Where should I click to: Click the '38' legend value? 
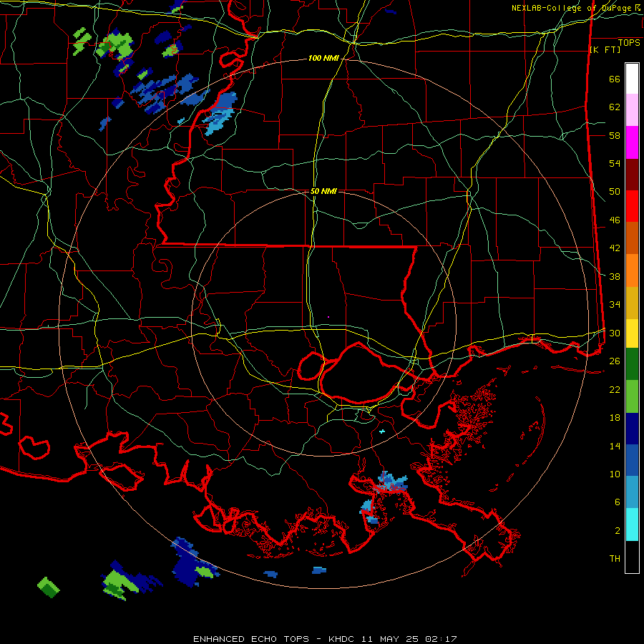point(615,276)
